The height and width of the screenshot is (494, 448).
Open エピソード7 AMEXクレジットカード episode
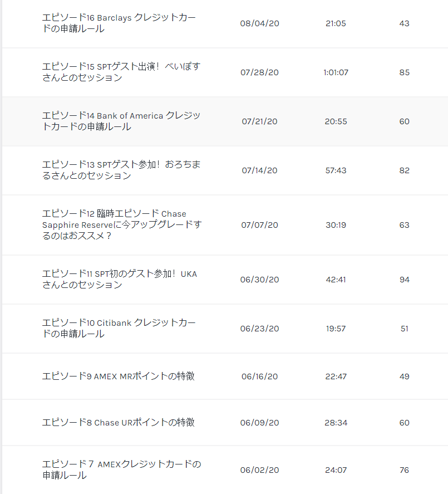[121, 469]
